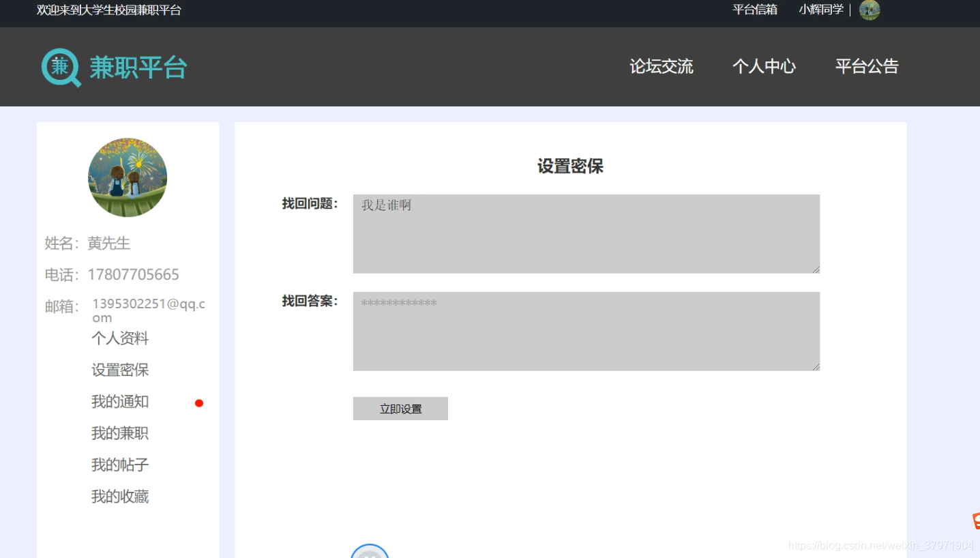The height and width of the screenshot is (558, 980).
Task: Click inside the 找回问题 text area
Action: tap(585, 232)
